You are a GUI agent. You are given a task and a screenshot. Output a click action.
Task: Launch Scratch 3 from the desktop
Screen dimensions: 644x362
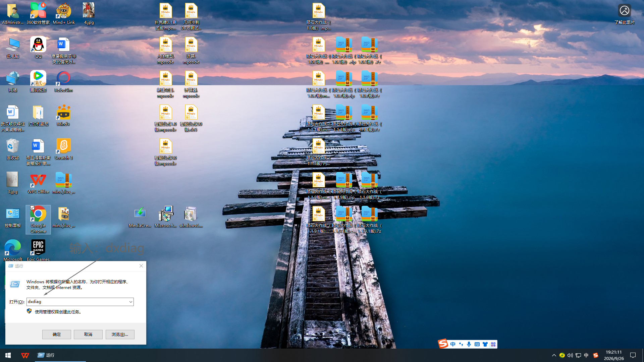64,149
